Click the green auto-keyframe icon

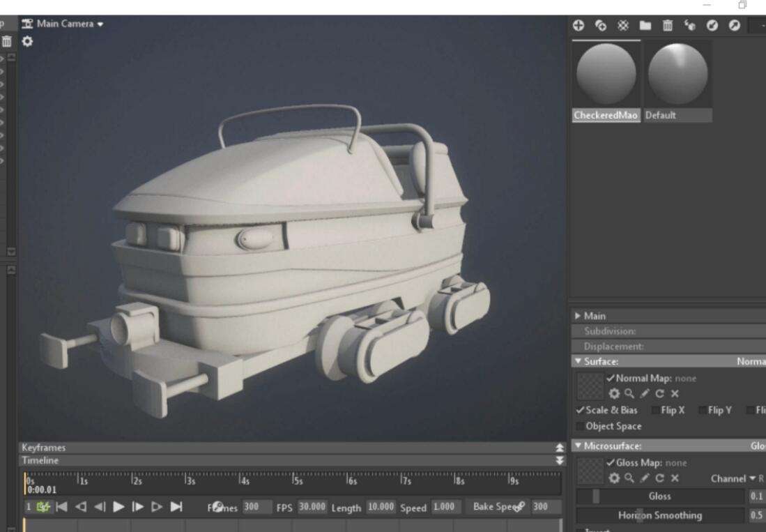coord(43,507)
